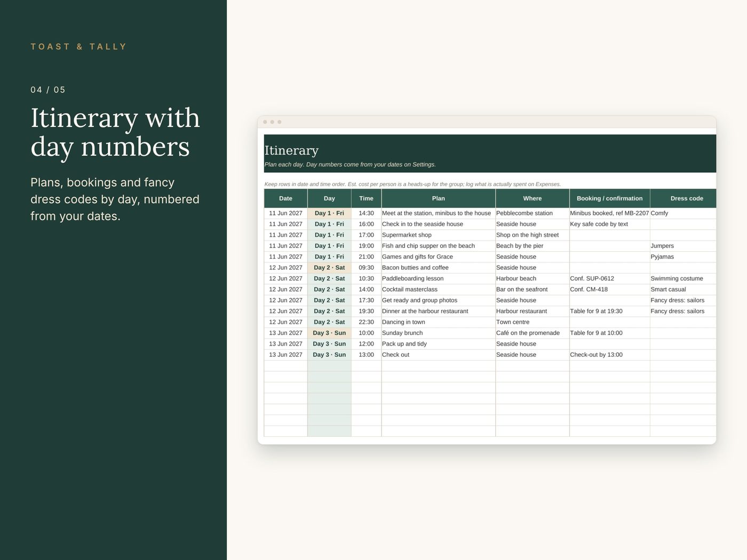Select the 'Town centre' cell
Image resolution: width=747 pixels, height=560 pixels.
533,322
